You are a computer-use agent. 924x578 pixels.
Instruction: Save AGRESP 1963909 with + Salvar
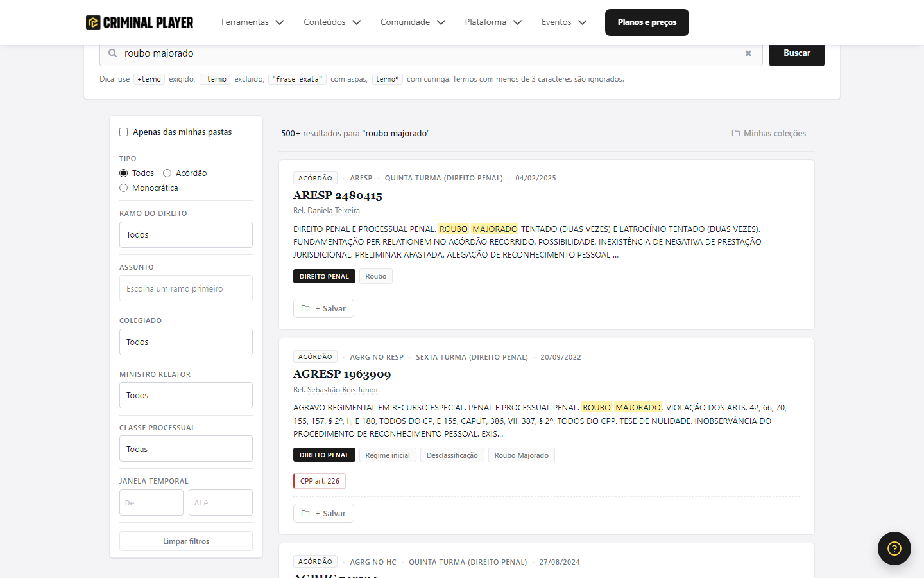coord(323,513)
